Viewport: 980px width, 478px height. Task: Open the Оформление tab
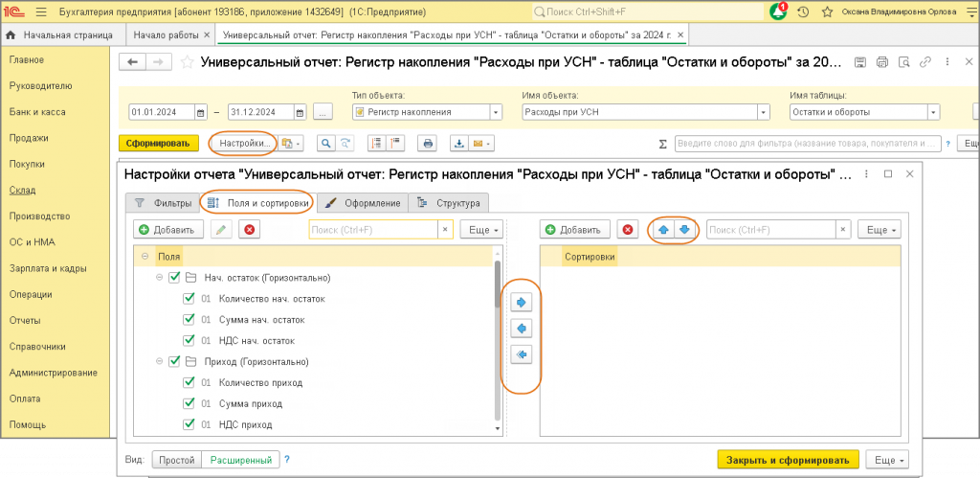point(363,203)
